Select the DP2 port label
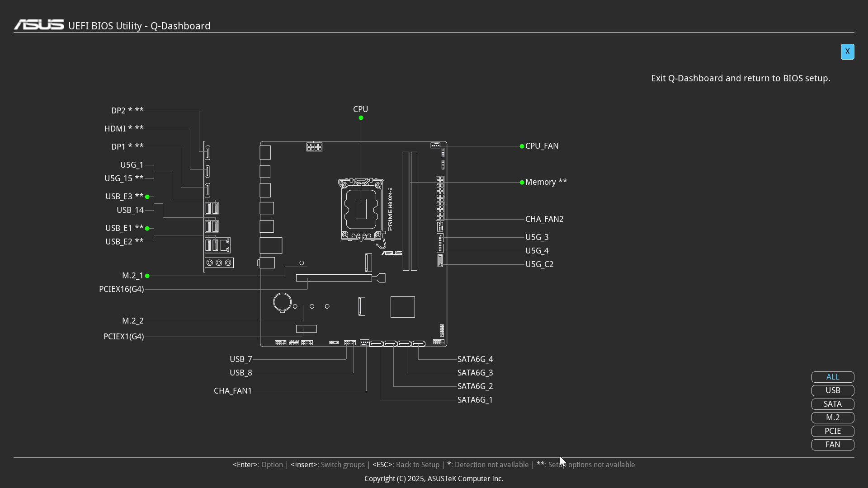The width and height of the screenshot is (868, 488). 127,111
